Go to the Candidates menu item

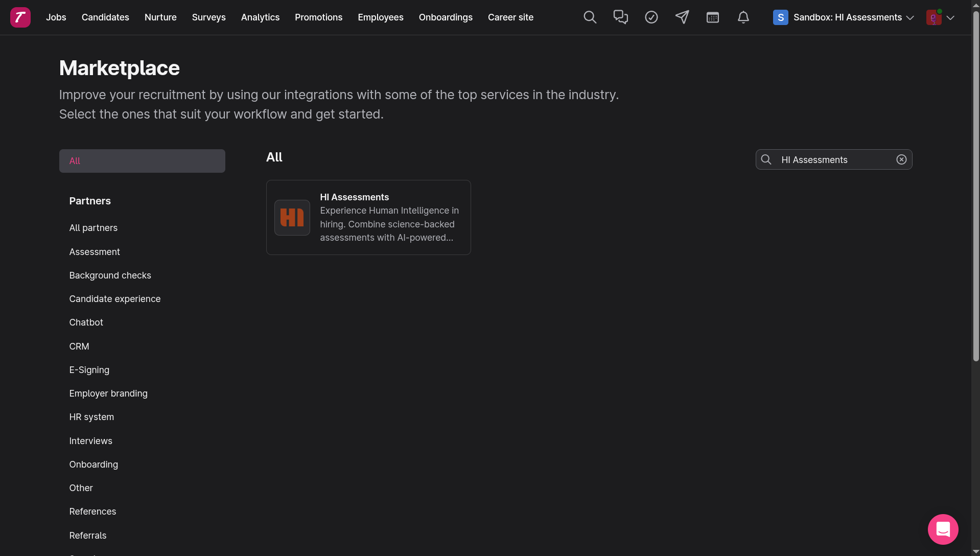coord(105,17)
